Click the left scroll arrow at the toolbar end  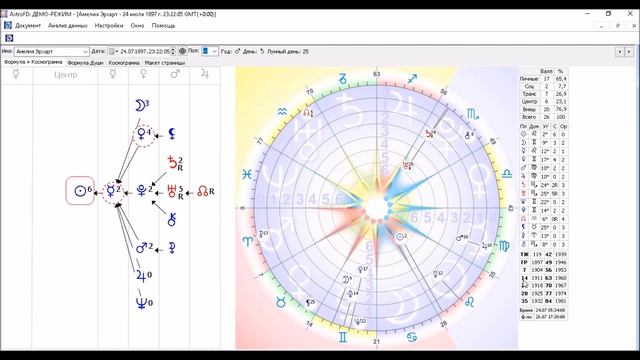(x=620, y=52)
